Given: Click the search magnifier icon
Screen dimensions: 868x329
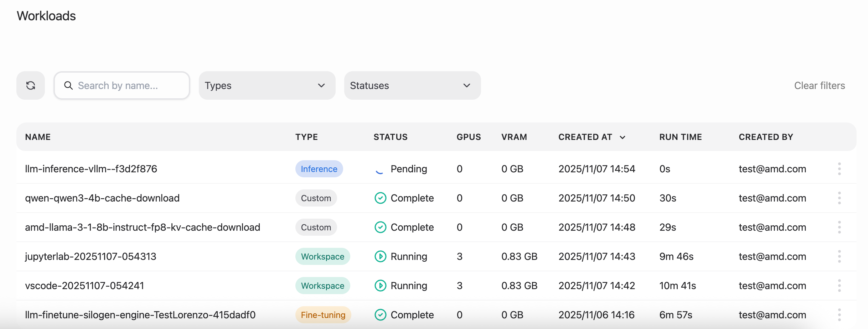Looking at the screenshot, I should (x=69, y=85).
